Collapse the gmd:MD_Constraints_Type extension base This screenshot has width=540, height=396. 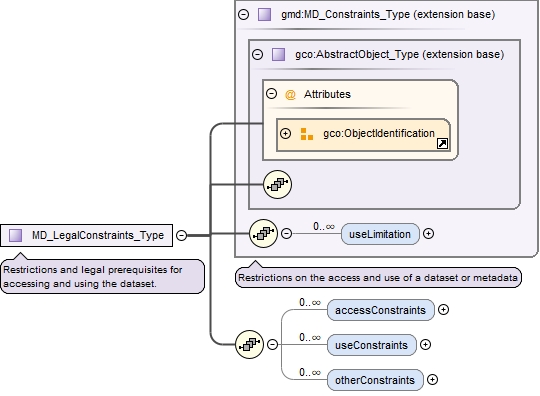(x=243, y=14)
